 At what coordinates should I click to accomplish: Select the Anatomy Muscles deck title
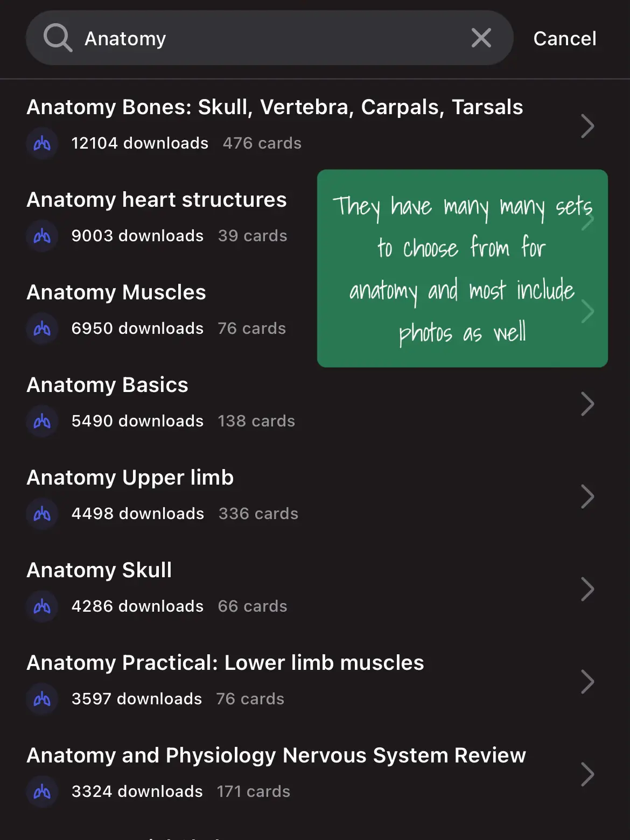tap(116, 292)
